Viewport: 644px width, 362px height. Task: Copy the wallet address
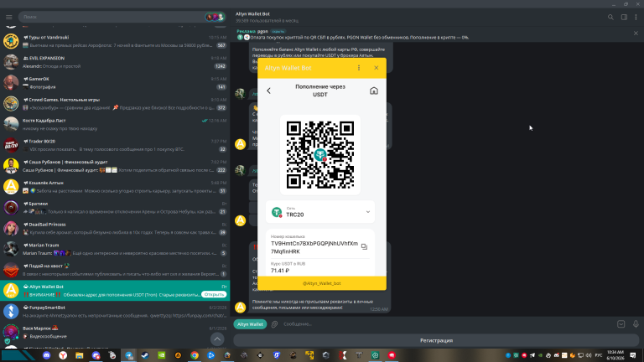(x=364, y=246)
